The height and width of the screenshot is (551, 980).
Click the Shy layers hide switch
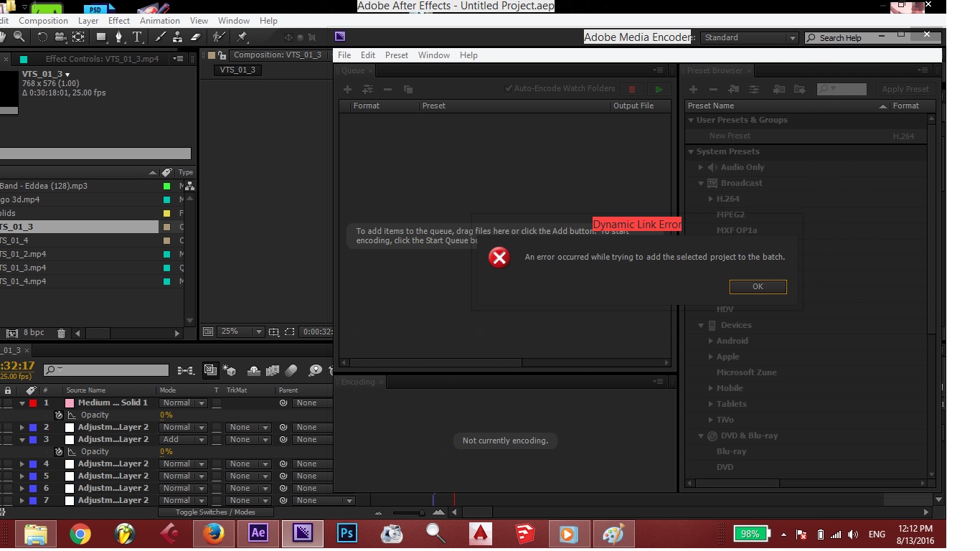tap(253, 370)
